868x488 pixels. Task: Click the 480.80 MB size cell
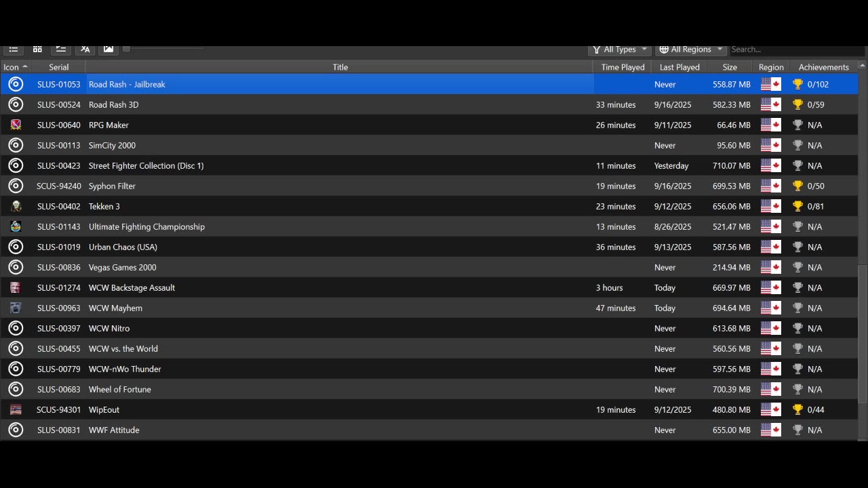pyautogui.click(x=731, y=409)
